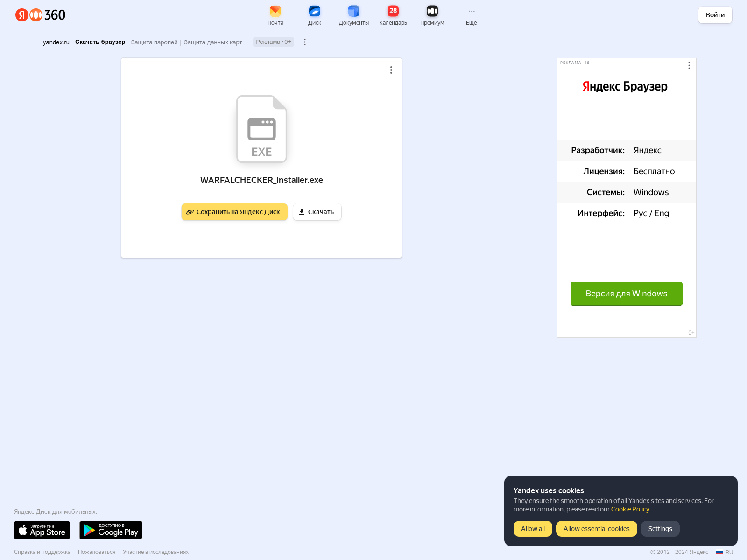
Task: Click the EXE file preview icon
Action: click(261, 129)
